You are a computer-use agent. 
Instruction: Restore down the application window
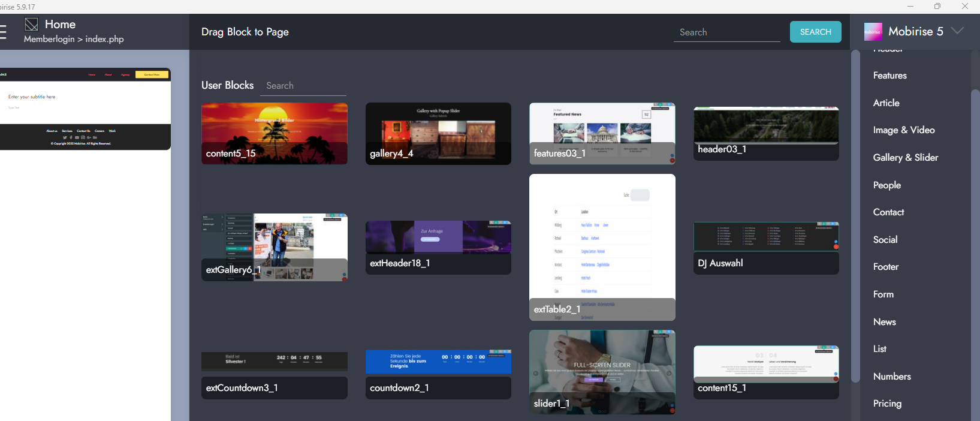tap(937, 7)
